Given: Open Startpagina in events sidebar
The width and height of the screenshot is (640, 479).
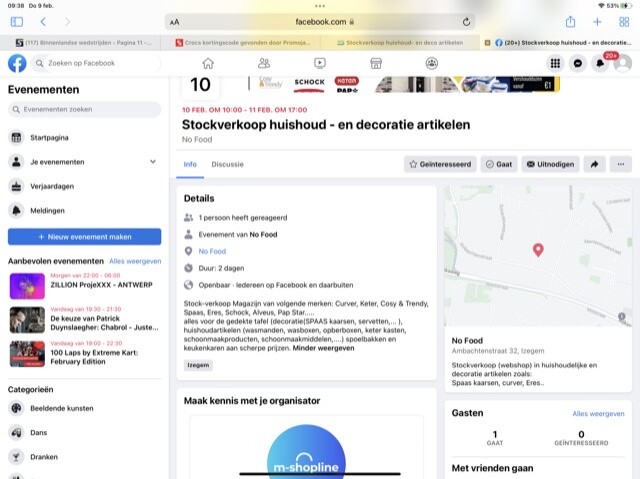Looking at the screenshot, I should [84, 137].
